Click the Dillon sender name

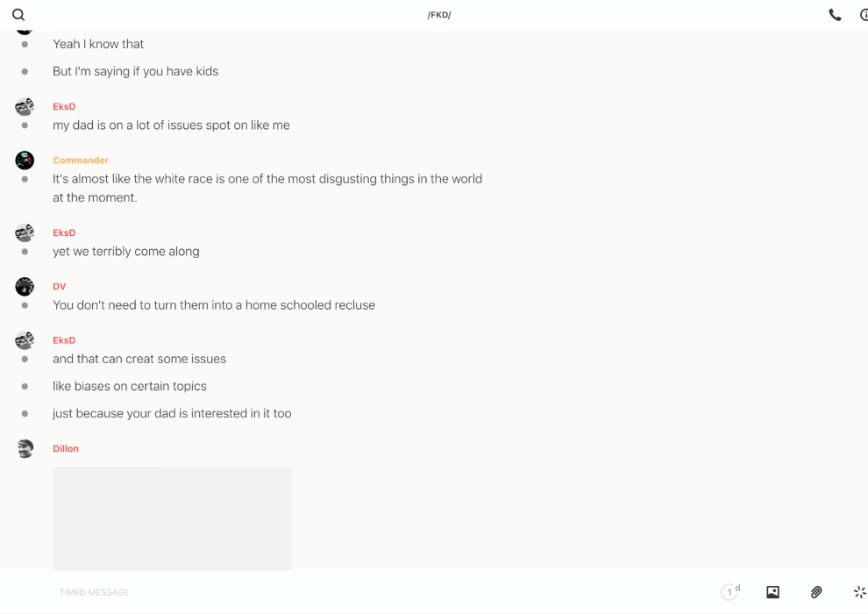pos(66,449)
